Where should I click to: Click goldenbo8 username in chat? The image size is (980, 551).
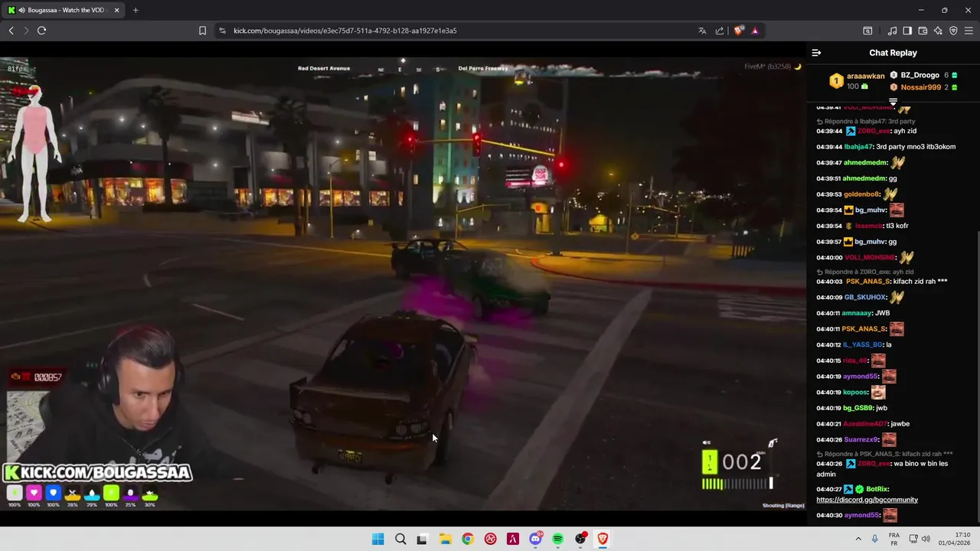[x=861, y=194]
